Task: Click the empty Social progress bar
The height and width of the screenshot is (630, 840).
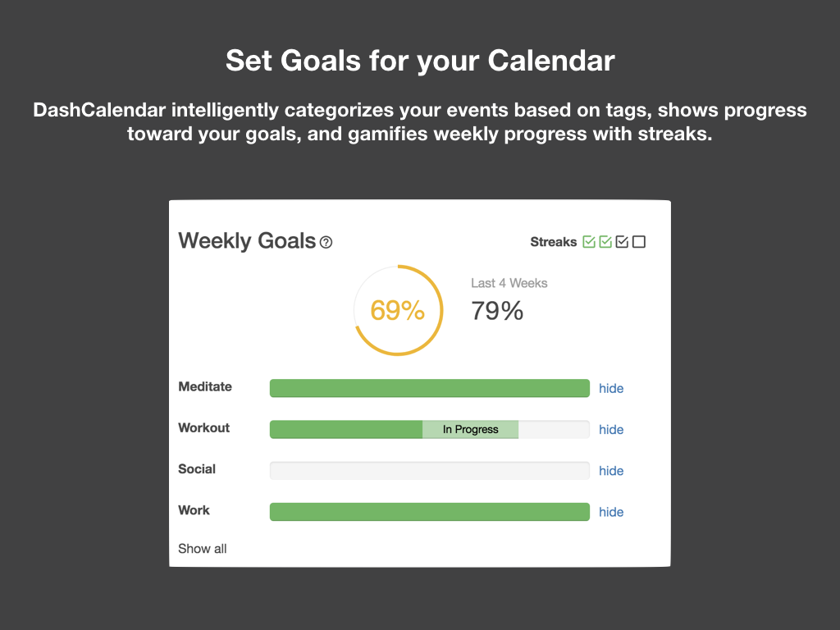Action: coord(429,470)
